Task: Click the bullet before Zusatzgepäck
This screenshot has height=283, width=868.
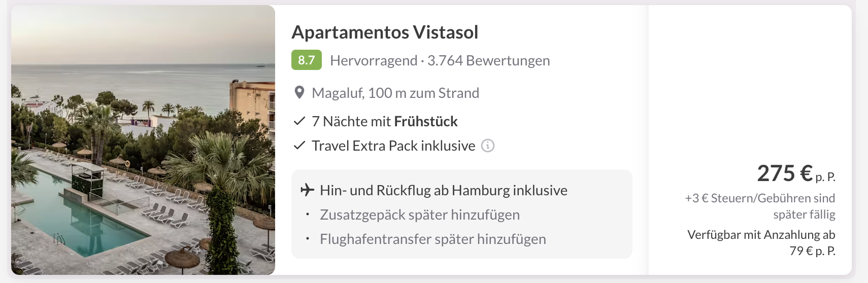Action: 308,215
